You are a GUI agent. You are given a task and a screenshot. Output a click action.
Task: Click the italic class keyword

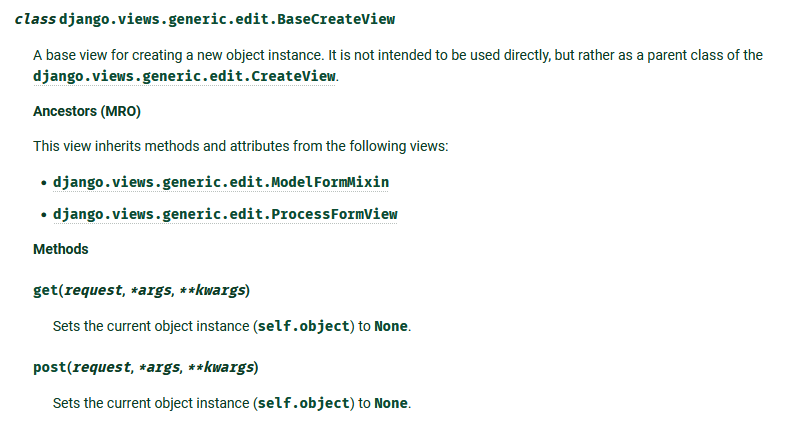pos(35,19)
